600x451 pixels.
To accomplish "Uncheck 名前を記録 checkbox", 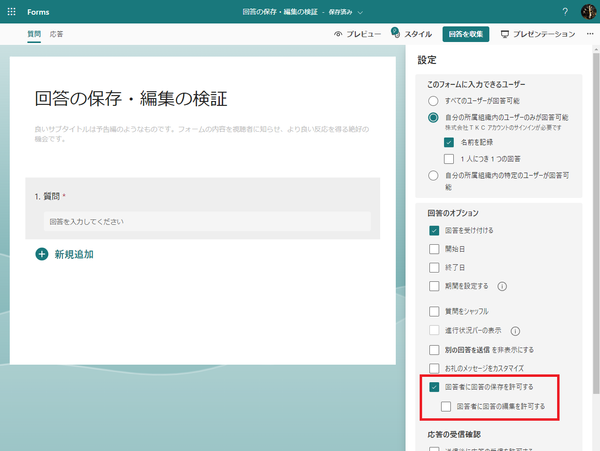I will coord(449,142).
